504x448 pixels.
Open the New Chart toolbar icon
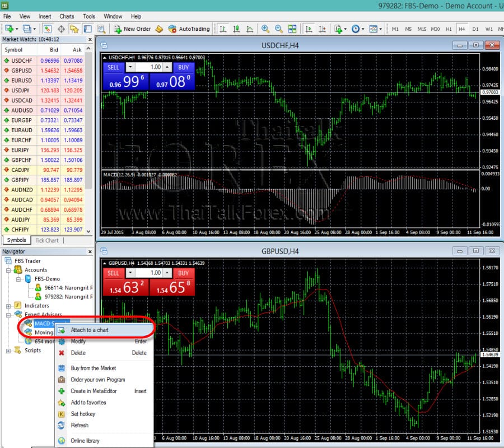coord(9,29)
